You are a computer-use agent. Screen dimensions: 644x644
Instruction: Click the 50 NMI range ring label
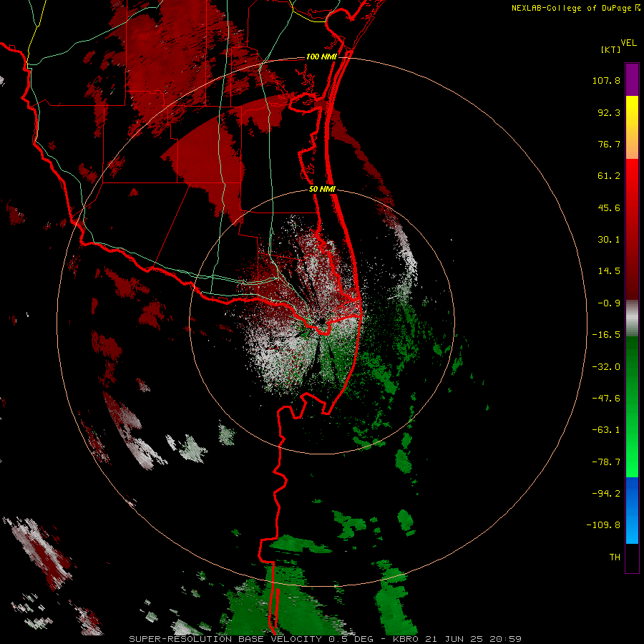coord(323,190)
